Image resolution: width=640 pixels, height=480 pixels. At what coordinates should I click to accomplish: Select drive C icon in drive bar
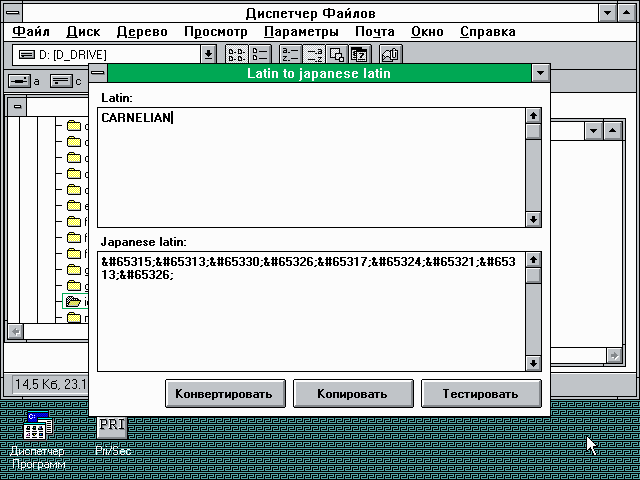pos(62,80)
